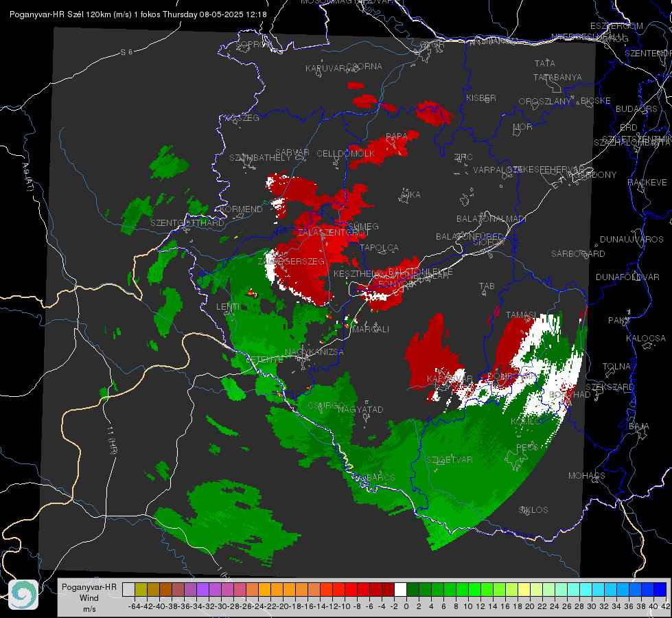Click the TATA city label
Viewport: 672px width, 618px height.
click(x=545, y=63)
